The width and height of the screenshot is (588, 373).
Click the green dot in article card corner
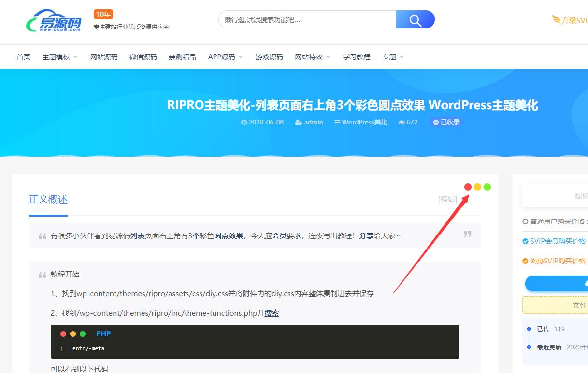pos(487,187)
